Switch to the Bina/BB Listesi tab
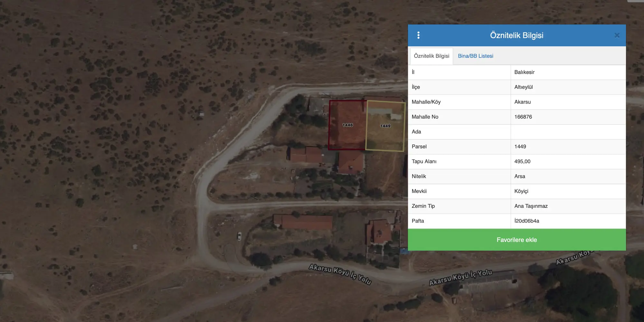Viewport: 644px width, 322px height. point(475,56)
